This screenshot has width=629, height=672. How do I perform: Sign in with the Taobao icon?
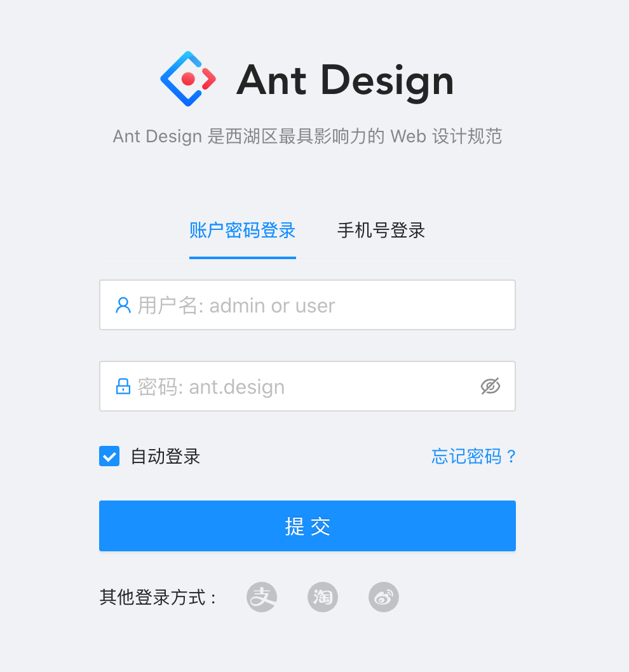click(x=323, y=597)
